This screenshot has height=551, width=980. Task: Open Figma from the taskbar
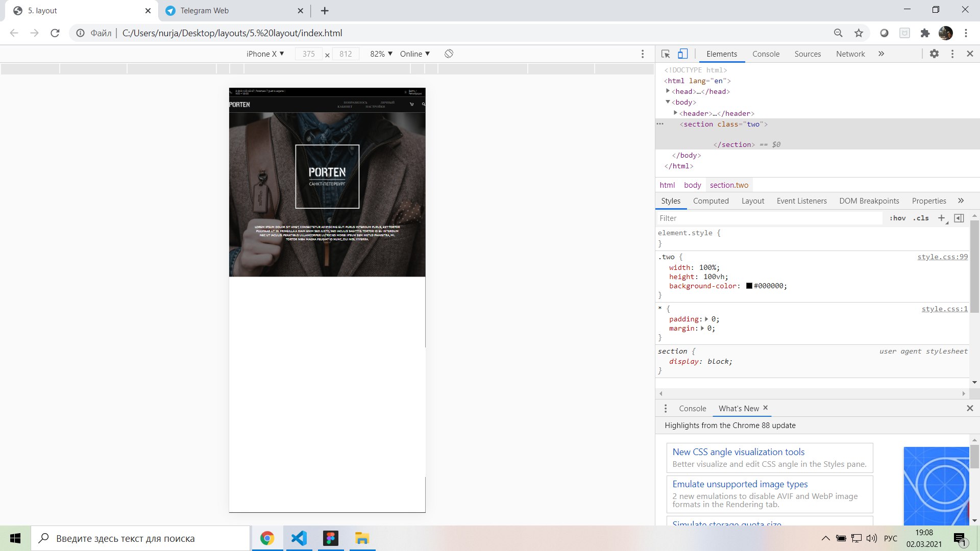click(330, 538)
